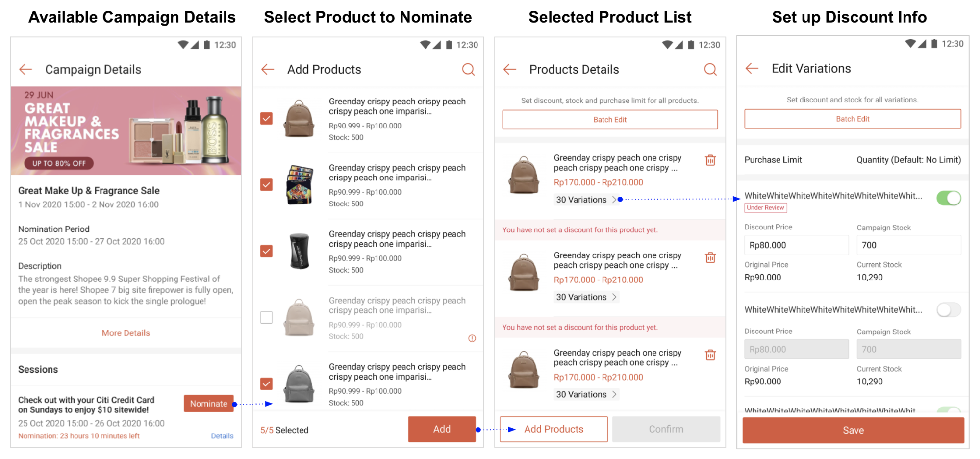Uncheck the first selected product checkbox
This screenshot has width=980, height=459.
[x=266, y=118]
